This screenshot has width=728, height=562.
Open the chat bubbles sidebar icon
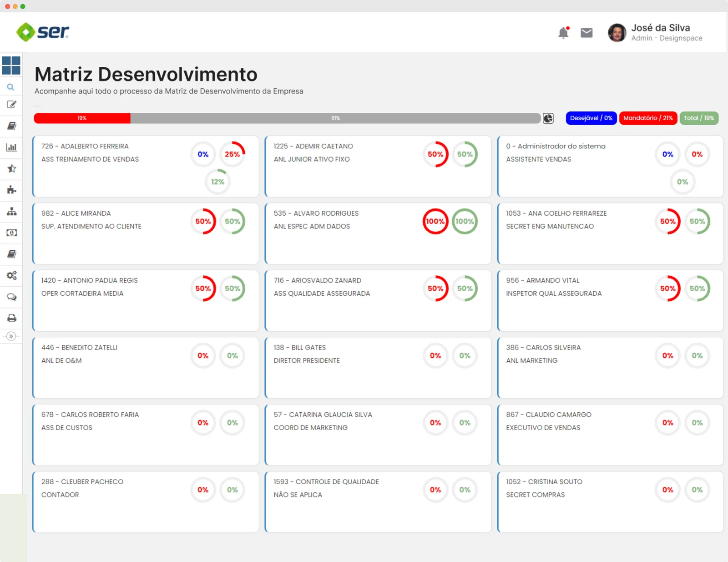click(x=11, y=297)
